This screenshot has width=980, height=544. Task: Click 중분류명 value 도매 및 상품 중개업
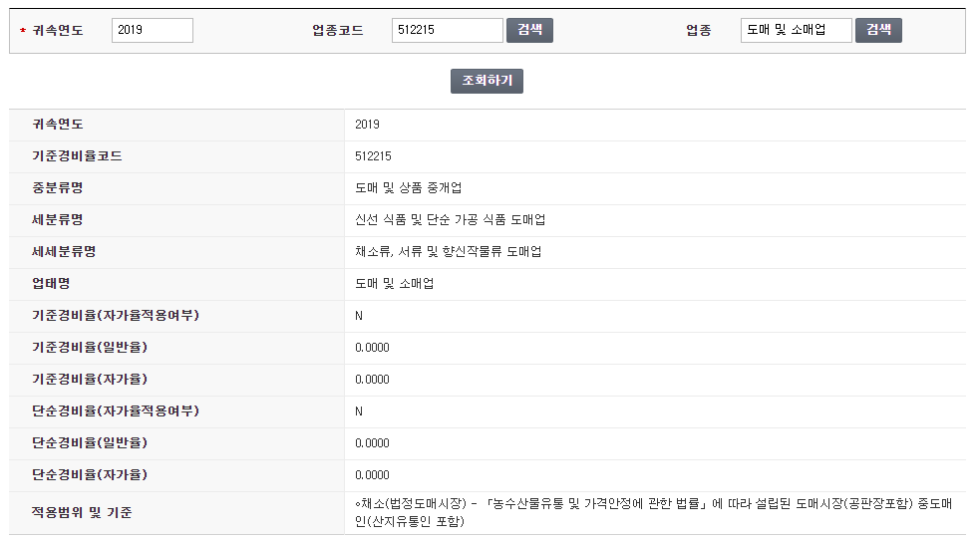tap(408, 188)
